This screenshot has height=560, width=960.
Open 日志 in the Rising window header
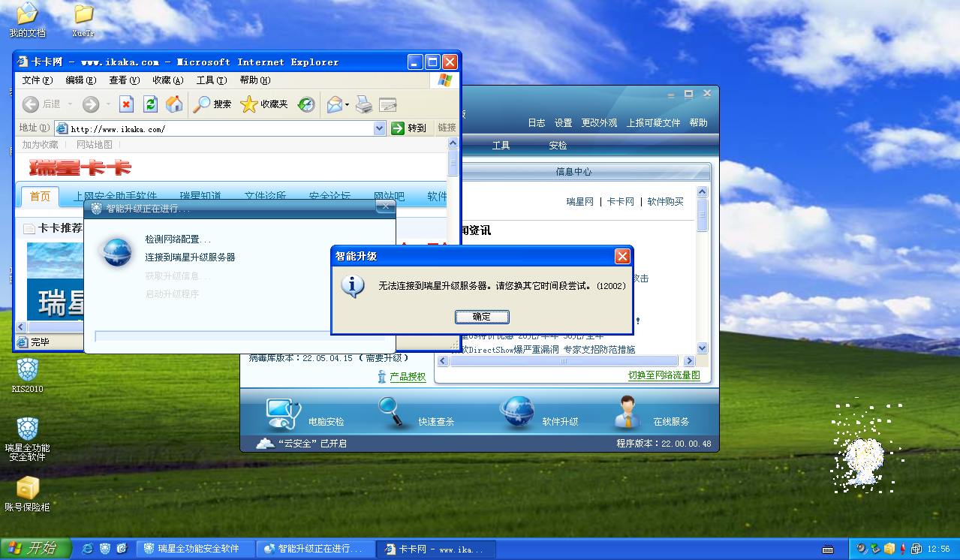[537, 123]
